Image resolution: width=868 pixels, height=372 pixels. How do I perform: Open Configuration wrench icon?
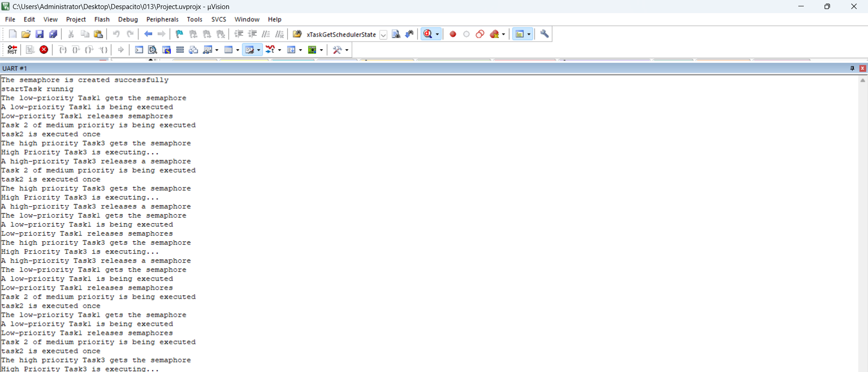tap(545, 34)
